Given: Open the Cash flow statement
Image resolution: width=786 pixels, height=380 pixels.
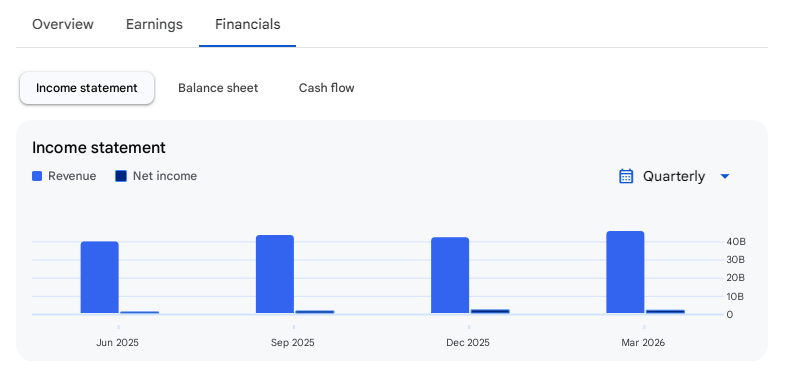Looking at the screenshot, I should coord(326,88).
